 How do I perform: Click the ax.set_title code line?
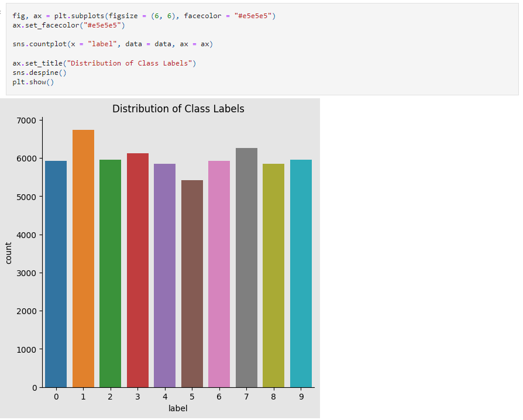pyautogui.click(x=104, y=63)
